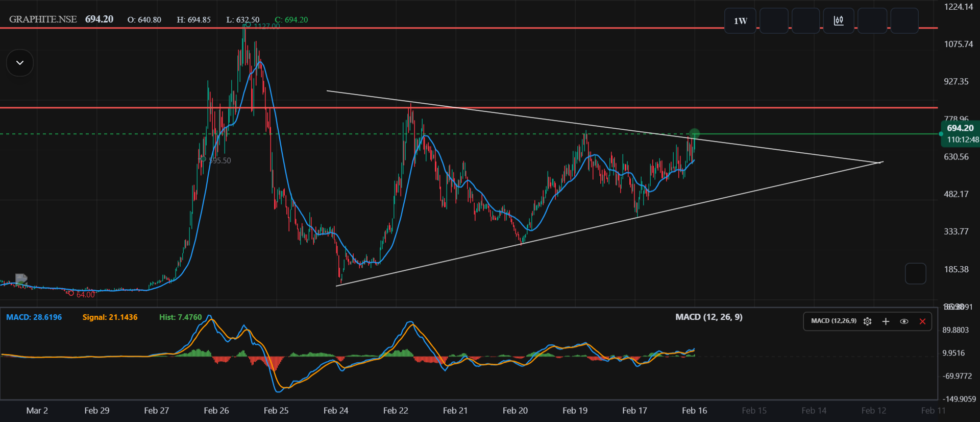Image resolution: width=980 pixels, height=422 pixels.
Task: Click the Feb 27 date label
Action: 157,411
